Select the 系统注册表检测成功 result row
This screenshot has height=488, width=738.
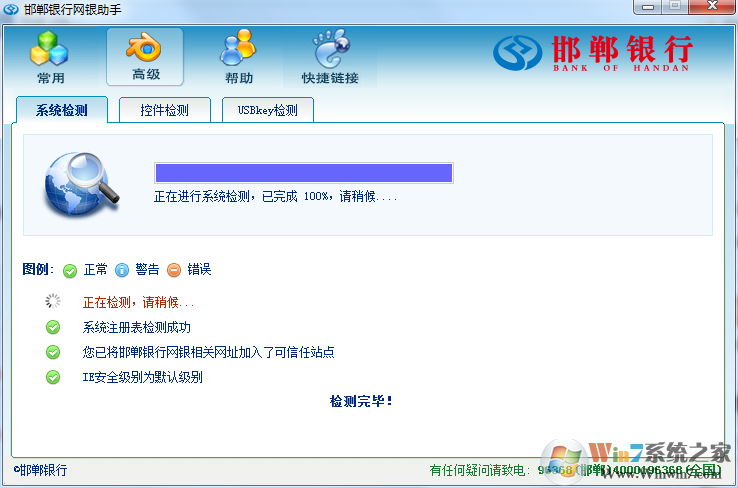(136, 327)
